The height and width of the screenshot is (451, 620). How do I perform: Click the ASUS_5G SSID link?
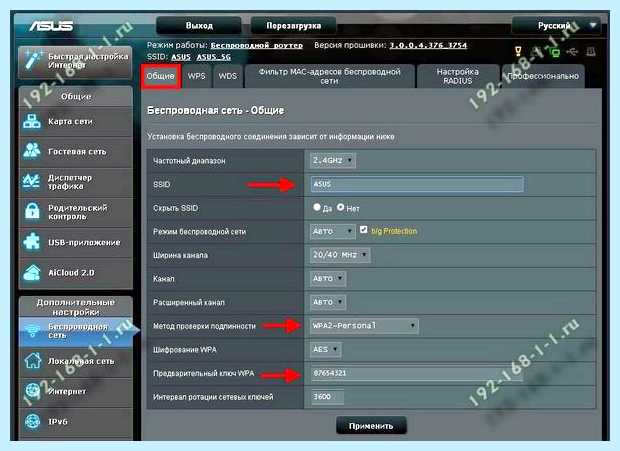pyautogui.click(x=214, y=57)
